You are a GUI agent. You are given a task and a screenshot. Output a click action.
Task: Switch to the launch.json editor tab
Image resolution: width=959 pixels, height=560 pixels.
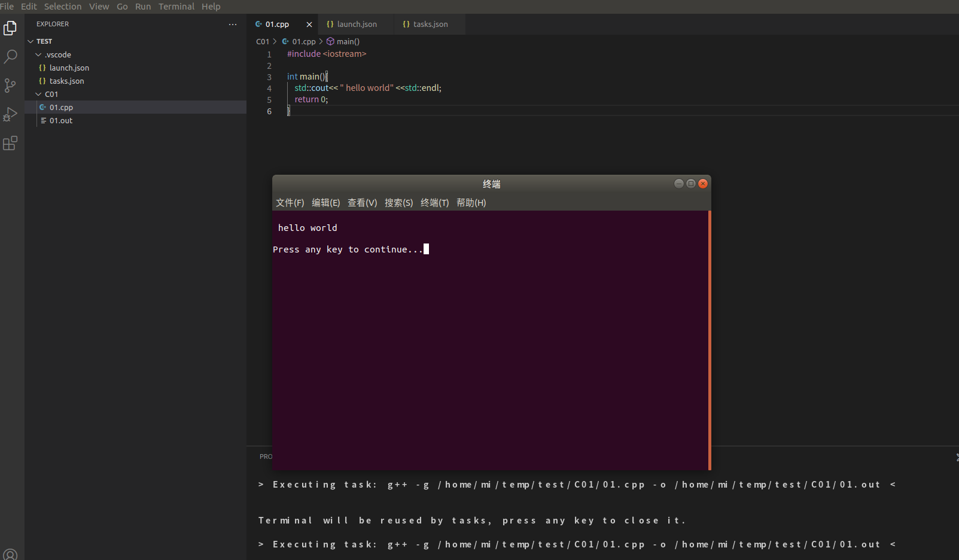coord(356,25)
